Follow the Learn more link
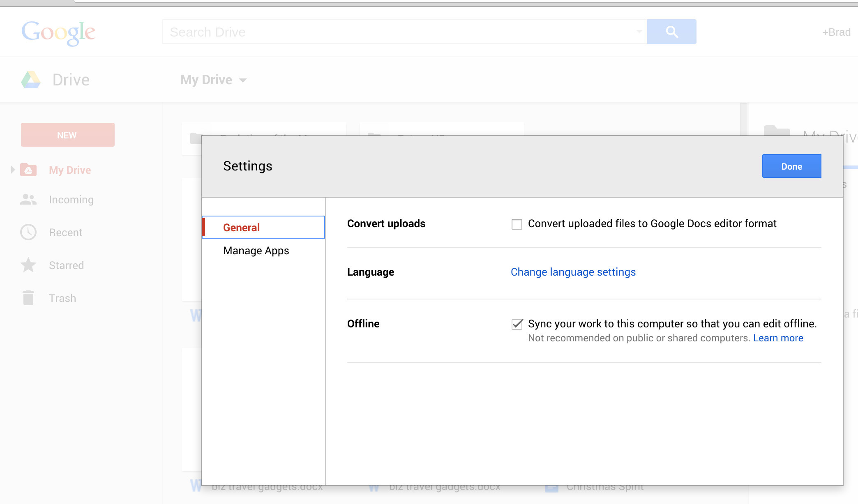This screenshot has height=504, width=858. pyautogui.click(x=778, y=338)
